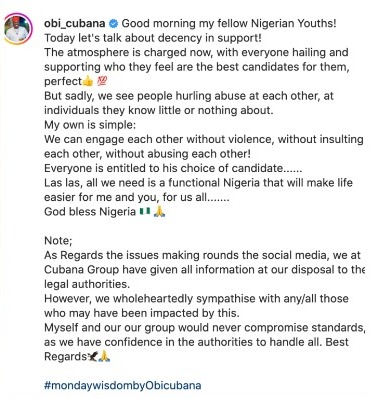Click the 'God bless Nigeria' text
Screen dimensions: 371x399
tap(90, 212)
